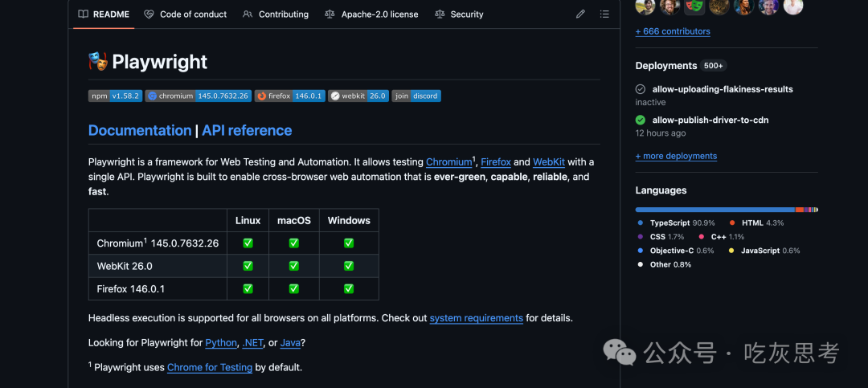The width and height of the screenshot is (868, 388).
Task: Open the allow-publish-driver-to-cdn deployment
Action: [x=710, y=120]
